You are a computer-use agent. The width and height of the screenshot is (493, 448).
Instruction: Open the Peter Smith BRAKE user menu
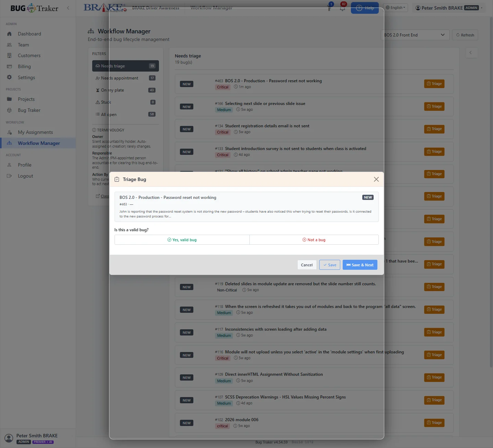click(449, 8)
